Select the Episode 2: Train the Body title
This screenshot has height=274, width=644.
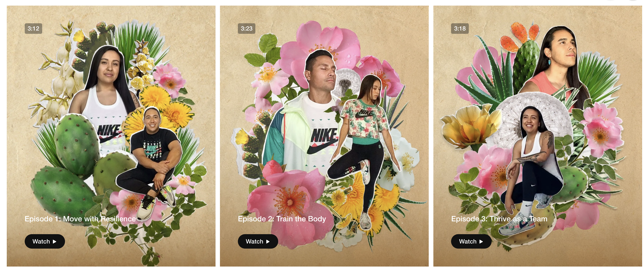coord(282,219)
